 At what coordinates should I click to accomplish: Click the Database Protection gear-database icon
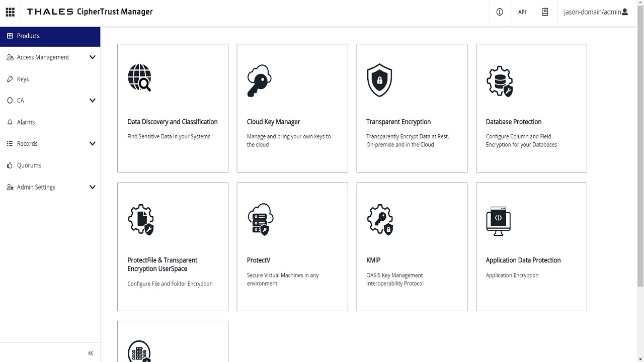[x=500, y=81]
